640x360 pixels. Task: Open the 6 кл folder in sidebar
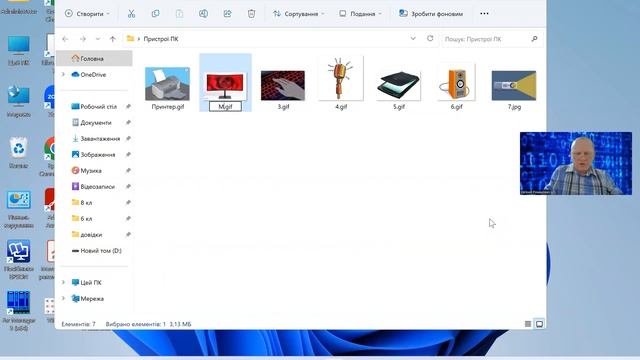(x=82, y=218)
